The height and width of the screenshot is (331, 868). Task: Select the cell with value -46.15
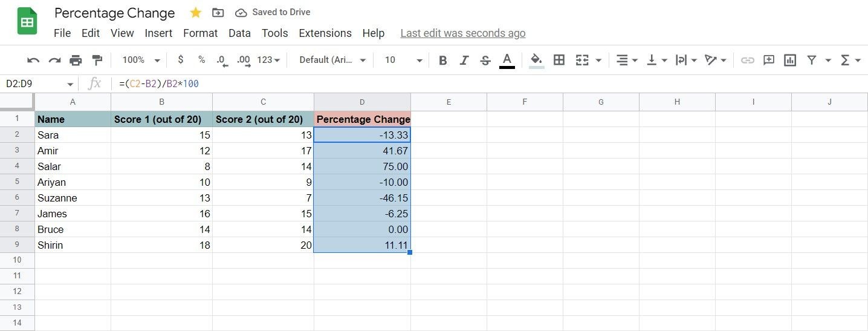coord(362,198)
